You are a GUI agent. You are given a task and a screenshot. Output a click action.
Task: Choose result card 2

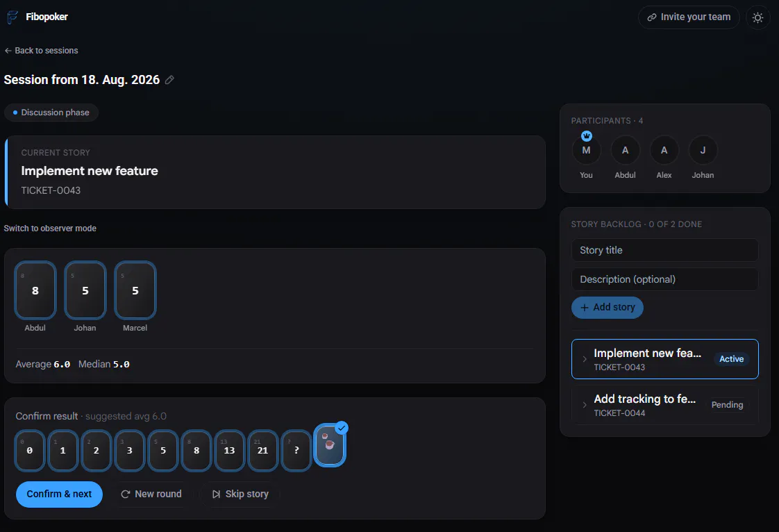point(97,451)
